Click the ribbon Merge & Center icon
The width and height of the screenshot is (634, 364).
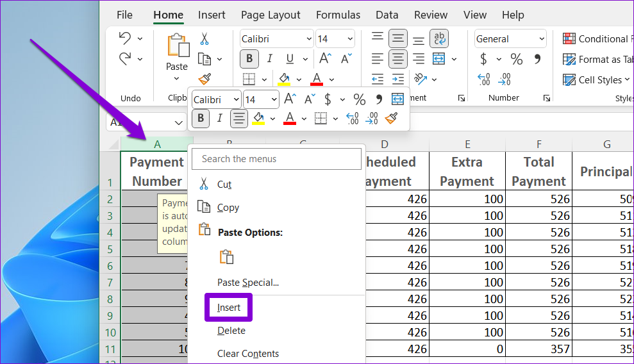coord(438,59)
